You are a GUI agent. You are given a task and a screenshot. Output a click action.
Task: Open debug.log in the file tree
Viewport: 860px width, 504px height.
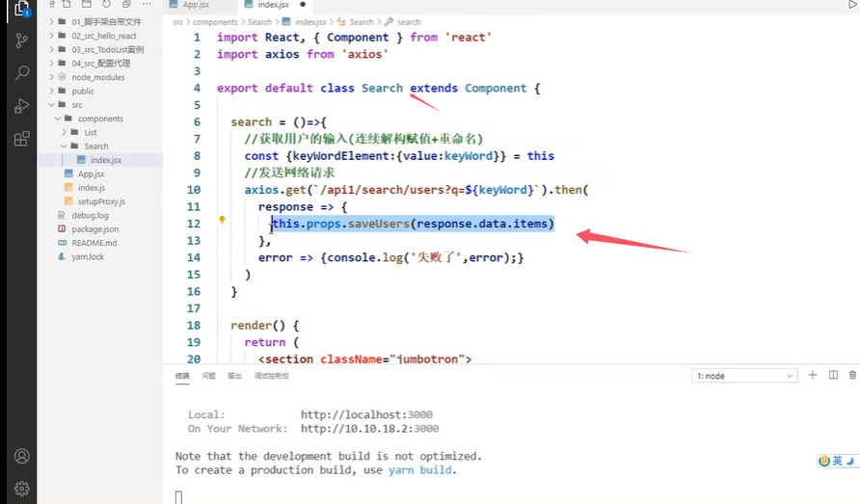pos(101,216)
